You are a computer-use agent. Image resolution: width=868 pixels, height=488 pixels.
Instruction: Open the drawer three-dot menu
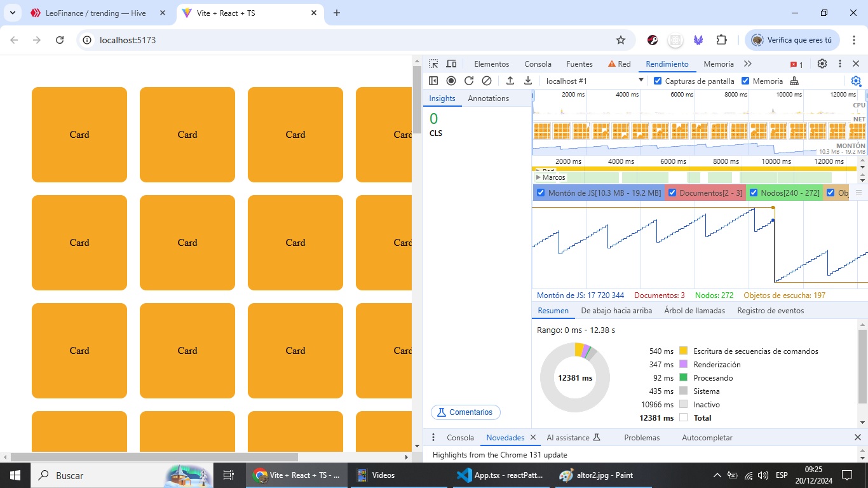pyautogui.click(x=433, y=437)
